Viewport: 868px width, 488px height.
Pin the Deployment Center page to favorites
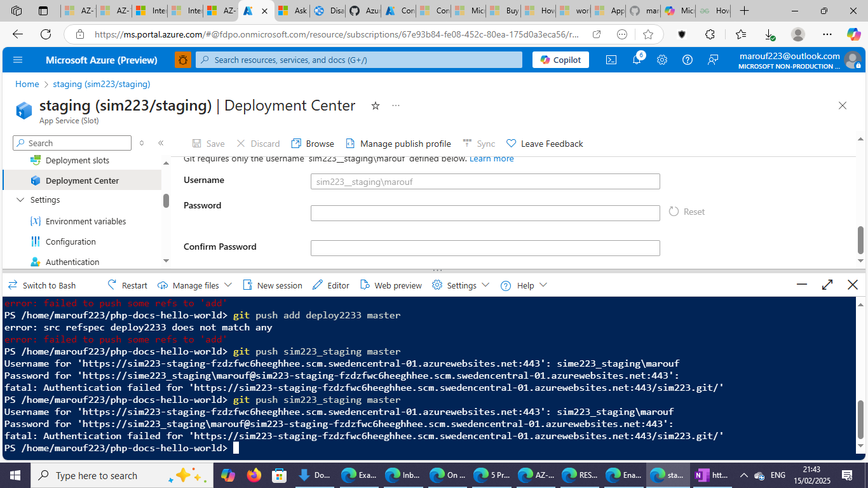point(376,105)
